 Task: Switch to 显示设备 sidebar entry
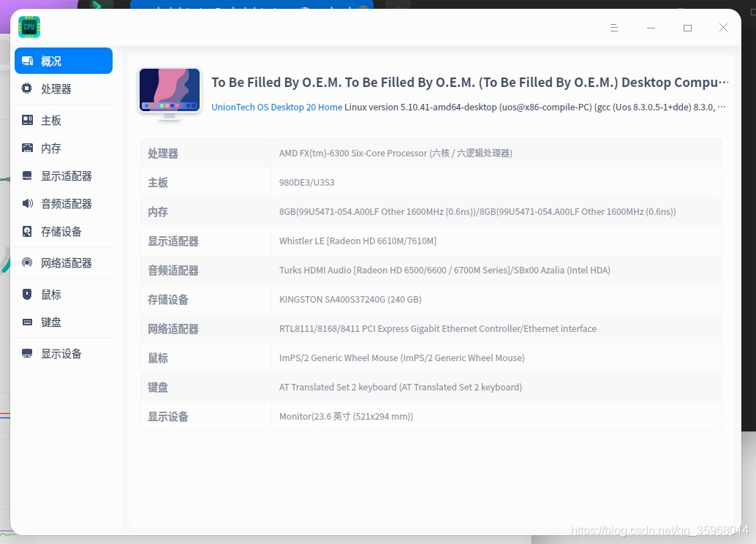pyautogui.click(x=64, y=353)
